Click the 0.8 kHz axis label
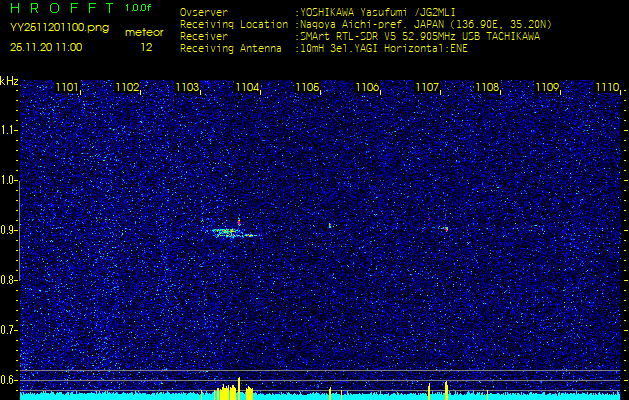This screenshot has width=629, height=400. 8,280
